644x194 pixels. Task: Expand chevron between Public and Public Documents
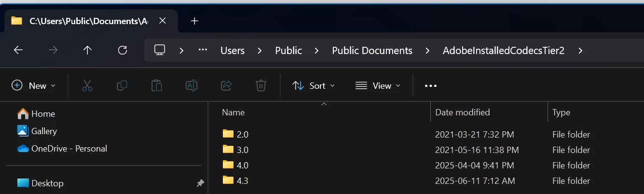(317, 51)
